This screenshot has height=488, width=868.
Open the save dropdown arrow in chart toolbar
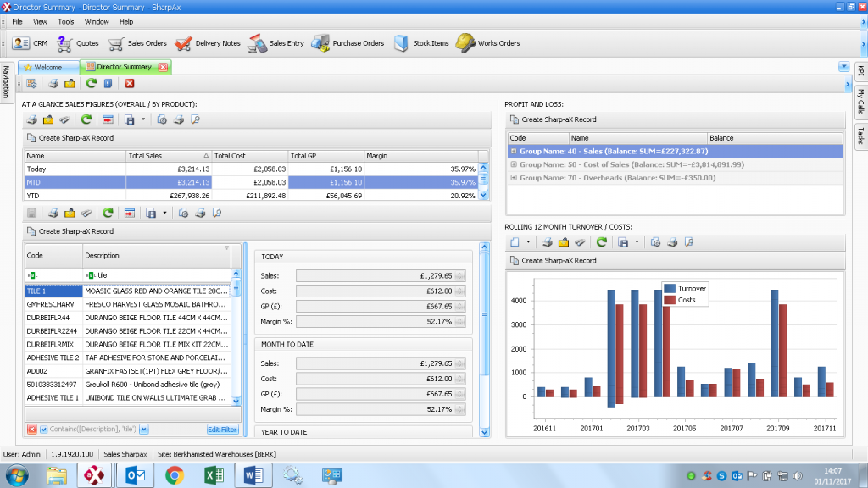tap(637, 242)
